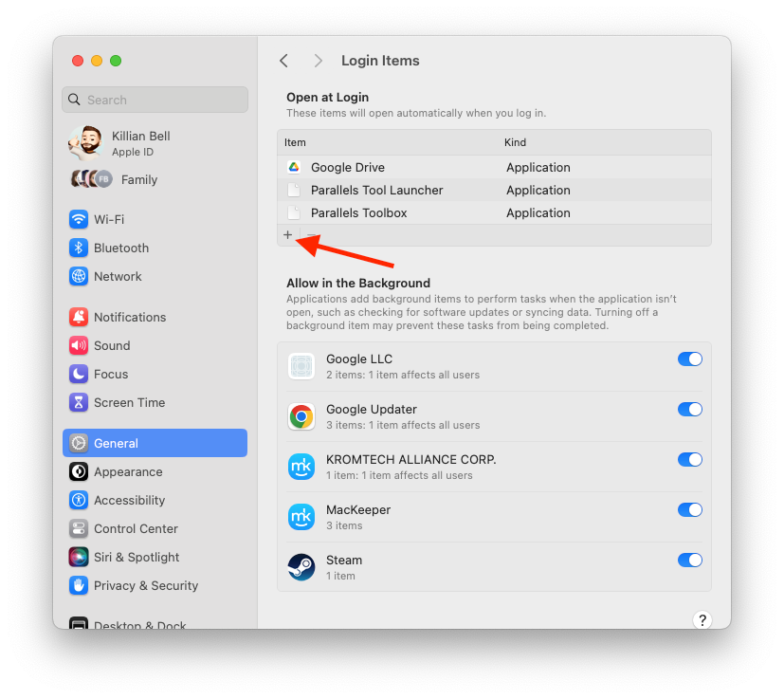Click the Steam icon in the background list
Screen dimensions: 784x699
pos(301,567)
